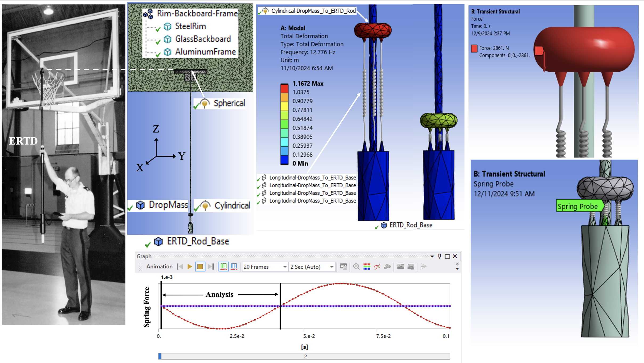Select GlassBackboard tree item
The height and width of the screenshot is (363, 644).
203,39
